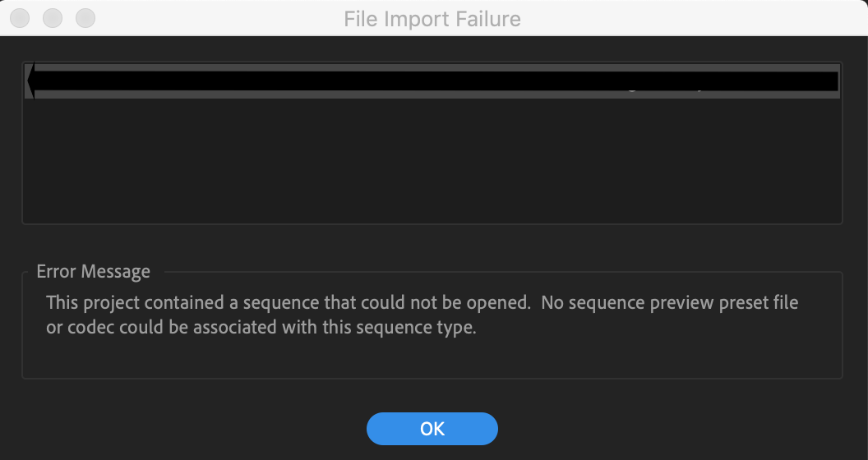
Task: Click the blank title bar area right of the title
Action: click(x=692, y=18)
